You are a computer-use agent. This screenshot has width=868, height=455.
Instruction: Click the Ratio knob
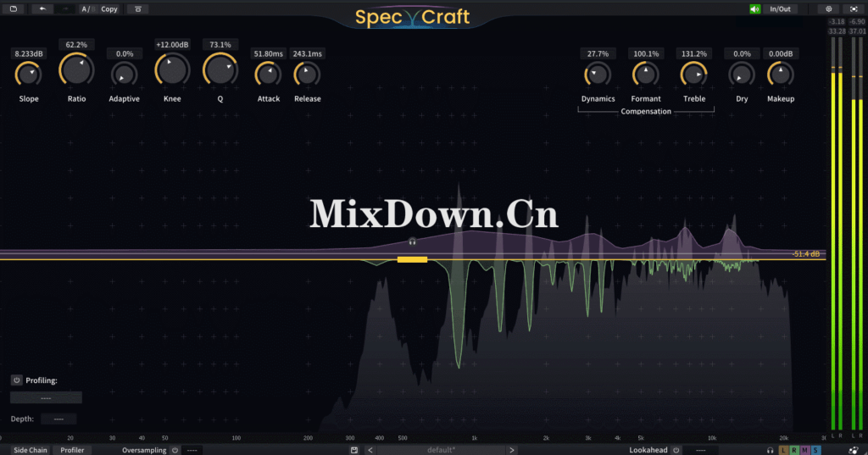click(x=76, y=69)
